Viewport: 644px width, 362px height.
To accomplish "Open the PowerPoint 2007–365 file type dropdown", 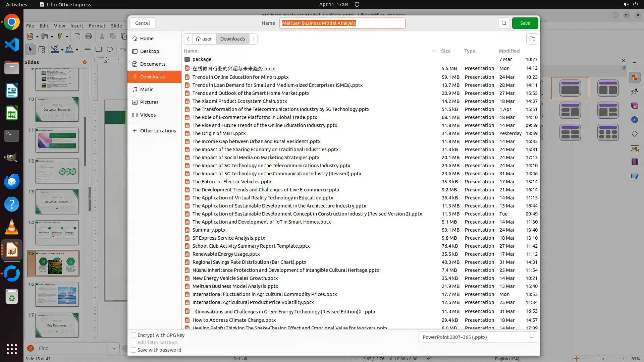I will tap(478, 337).
